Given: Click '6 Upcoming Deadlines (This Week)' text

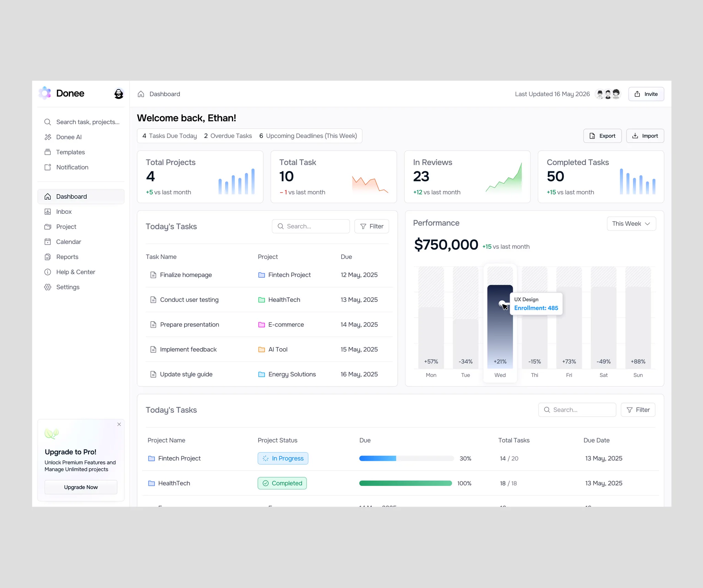Looking at the screenshot, I should [308, 136].
